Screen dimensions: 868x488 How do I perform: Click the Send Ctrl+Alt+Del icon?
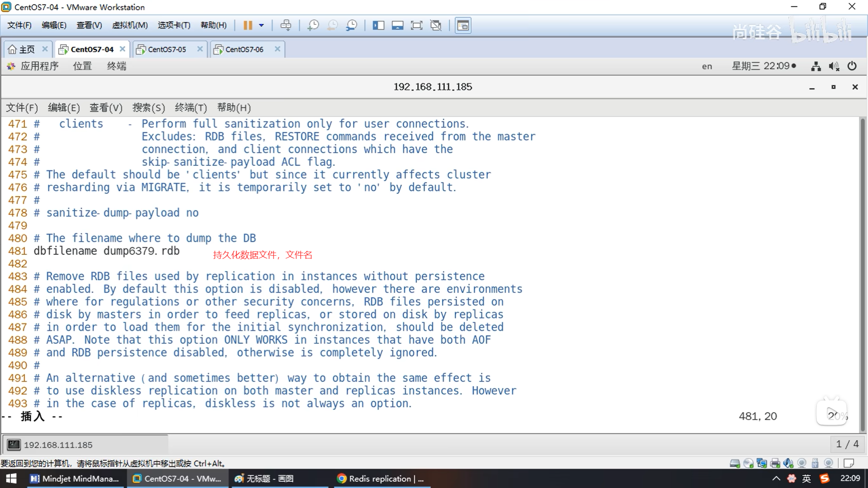[x=286, y=25]
